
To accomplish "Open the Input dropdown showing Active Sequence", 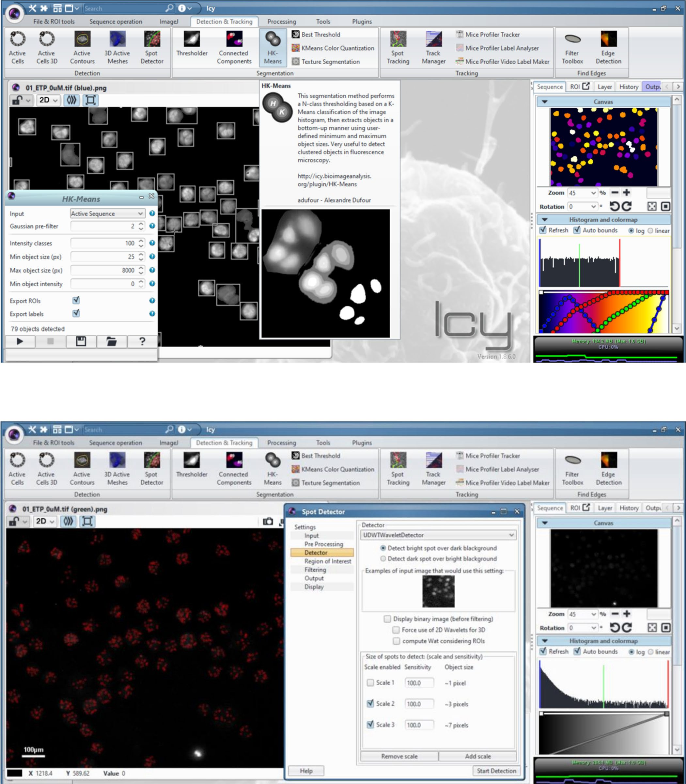I will 107,213.
